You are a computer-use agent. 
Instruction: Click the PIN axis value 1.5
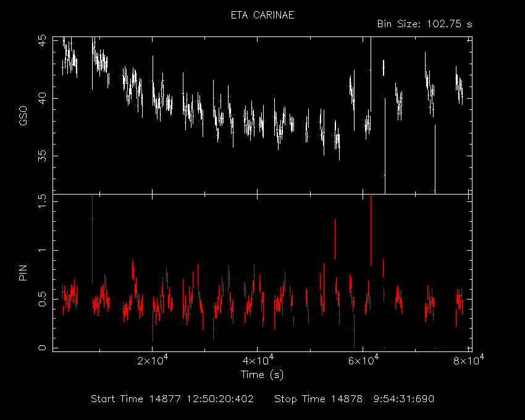click(x=42, y=201)
